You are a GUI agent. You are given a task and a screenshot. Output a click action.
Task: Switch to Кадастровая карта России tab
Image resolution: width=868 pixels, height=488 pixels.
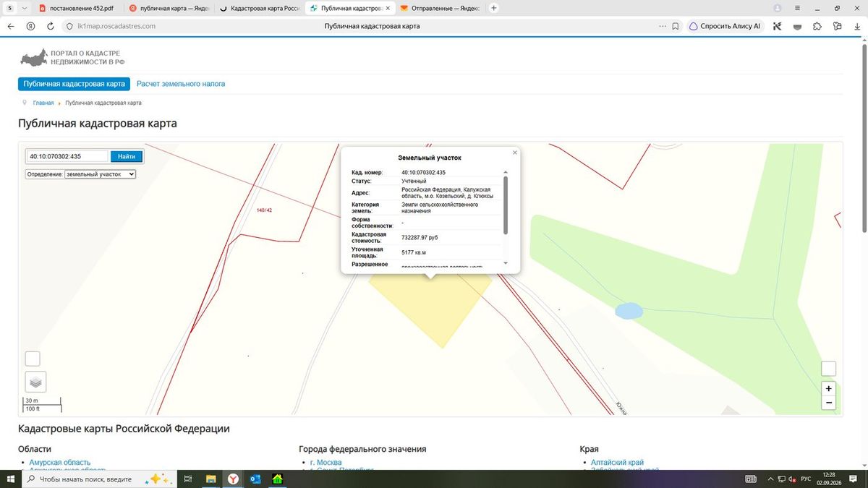pyautogui.click(x=258, y=8)
